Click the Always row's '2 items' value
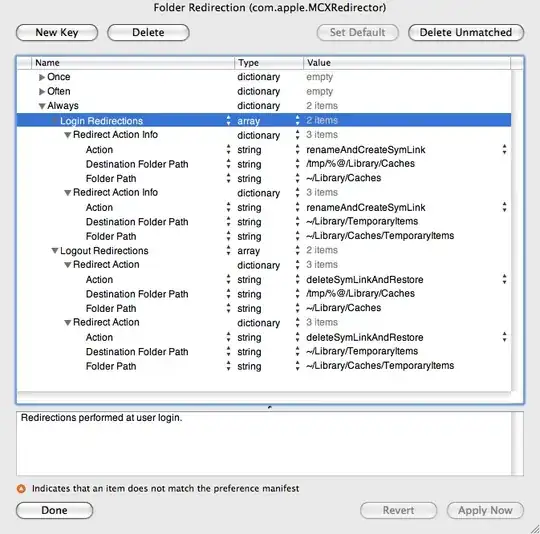 click(x=322, y=106)
